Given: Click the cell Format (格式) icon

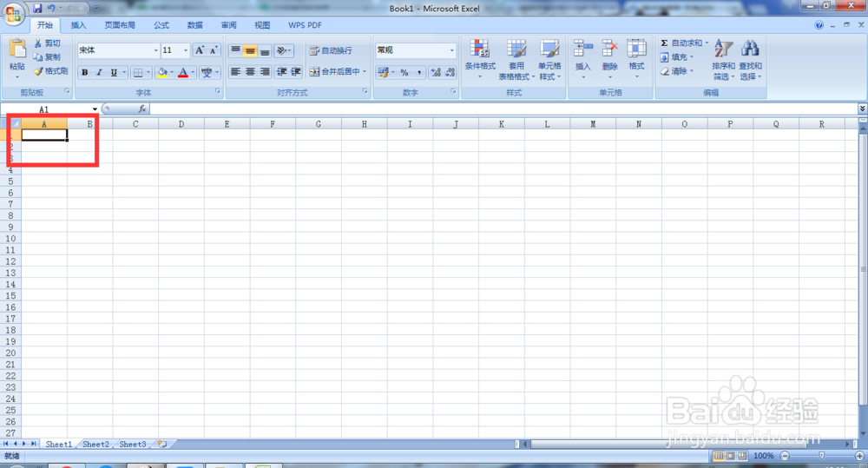Looking at the screenshot, I should (x=636, y=49).
